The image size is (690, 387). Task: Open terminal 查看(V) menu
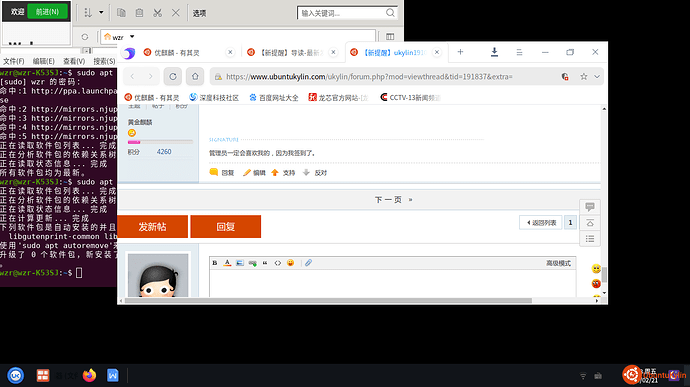coord(74,61)
